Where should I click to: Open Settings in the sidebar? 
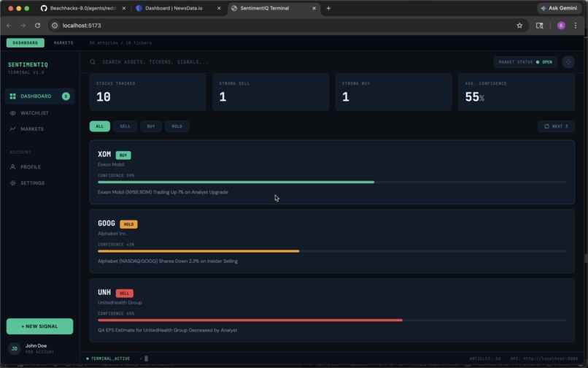click(39, 183)
